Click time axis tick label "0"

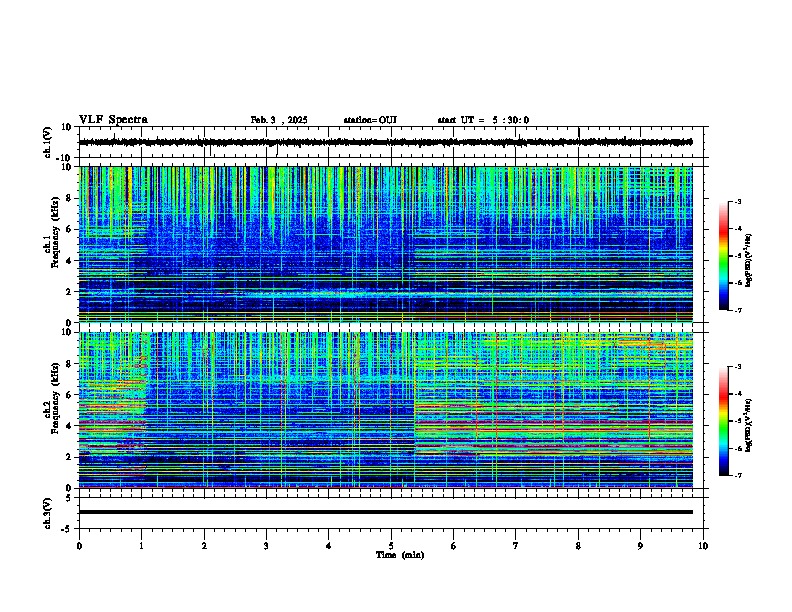click(79, 546)
